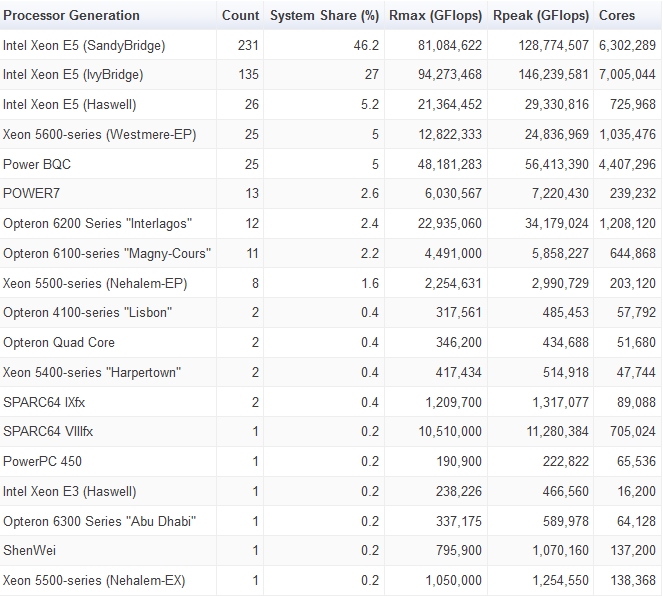Select Rpeak value 466,560
This screenshot has height=596, width=663.
click(566, 491)
